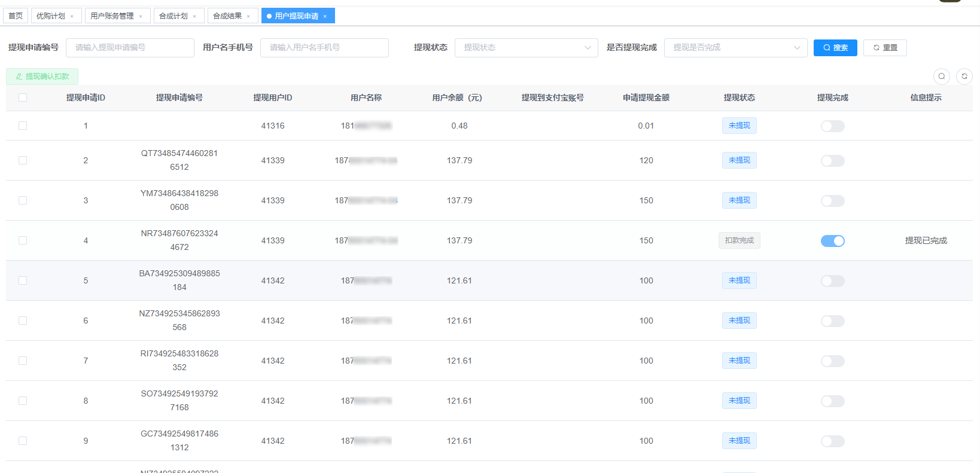Viewport: 980px width, 473px height.
Task: Close the 合成结果 tab
Action: coord(248,17)
